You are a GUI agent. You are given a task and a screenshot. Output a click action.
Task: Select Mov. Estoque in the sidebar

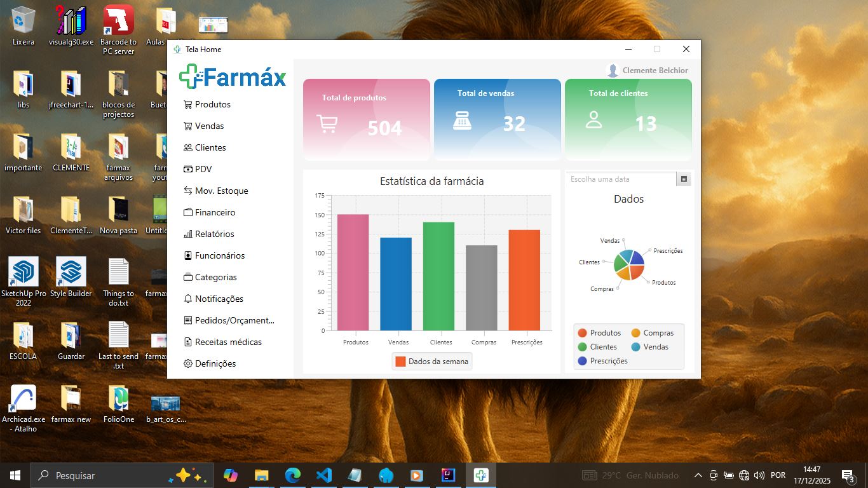click(221, 191)
